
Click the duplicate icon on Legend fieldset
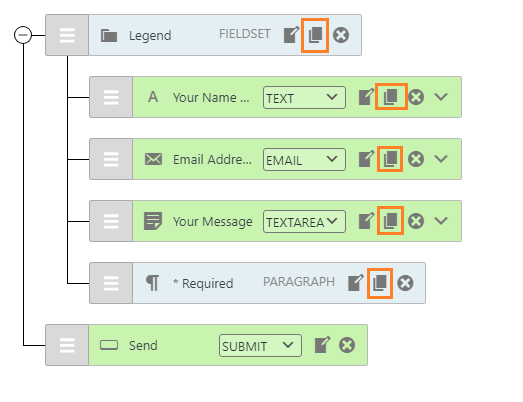(315, 35)
